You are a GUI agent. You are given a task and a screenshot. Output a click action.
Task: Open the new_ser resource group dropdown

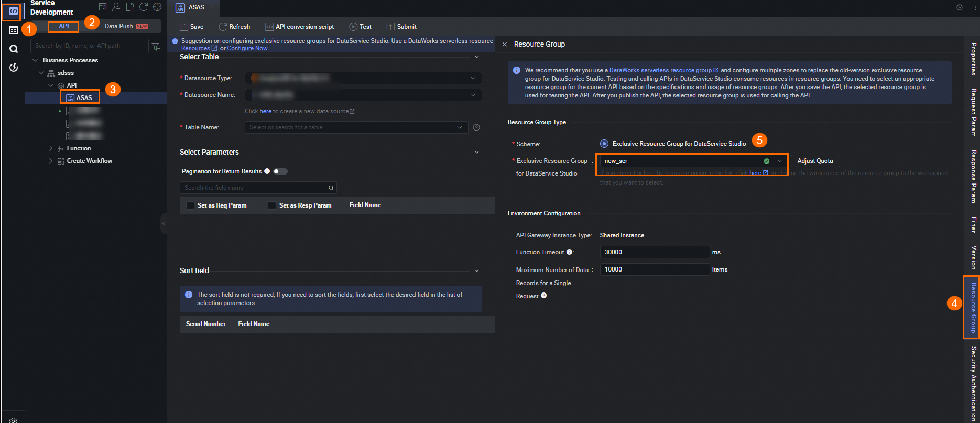click(x=693, y=161)
